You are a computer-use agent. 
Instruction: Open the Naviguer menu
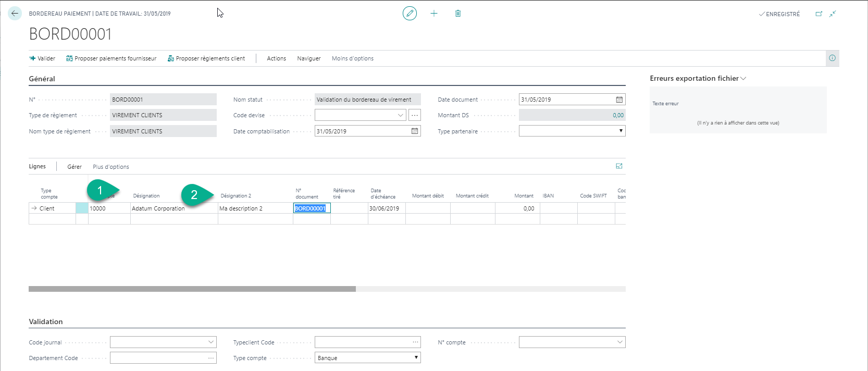(x=308, y=58)
